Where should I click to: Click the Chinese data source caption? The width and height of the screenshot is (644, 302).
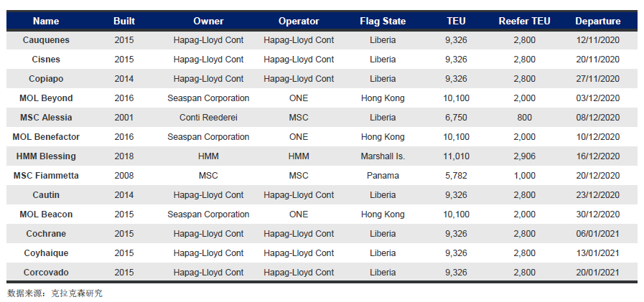coord(55,293)
